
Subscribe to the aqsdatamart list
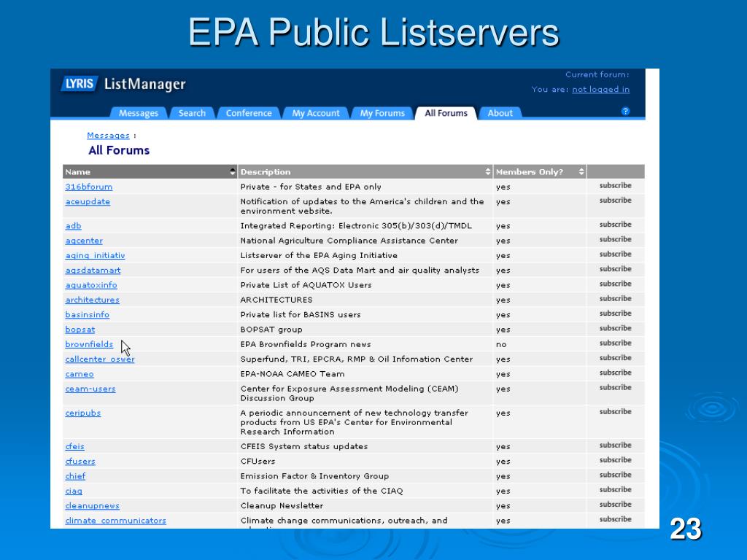pyautogui.click(x=616, y=269)
